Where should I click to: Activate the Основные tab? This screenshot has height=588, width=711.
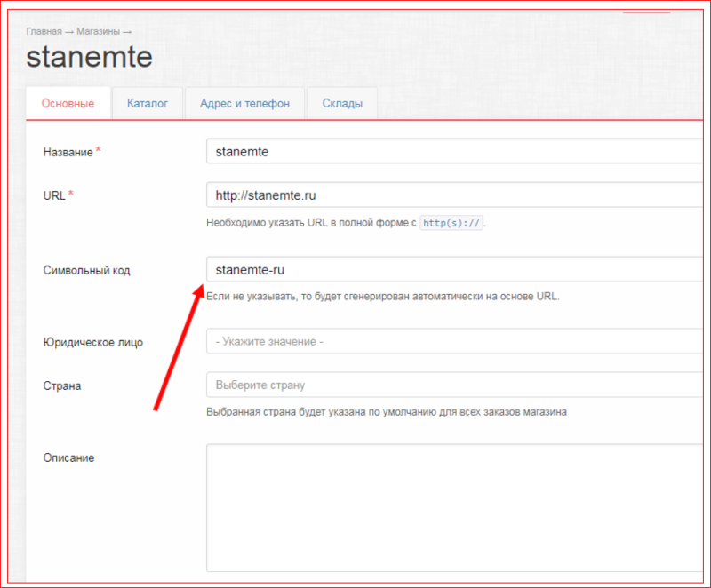tap(68, 103)
